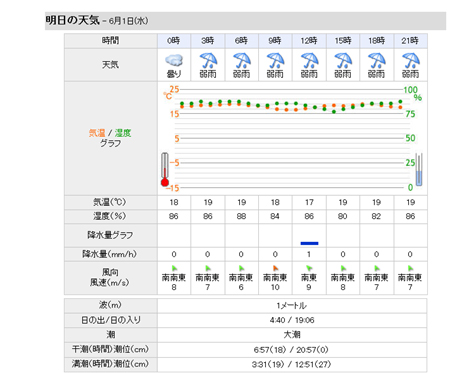Click the orange 気温 legend label
This screenshot has width=450, height=373.
(97, 133)
